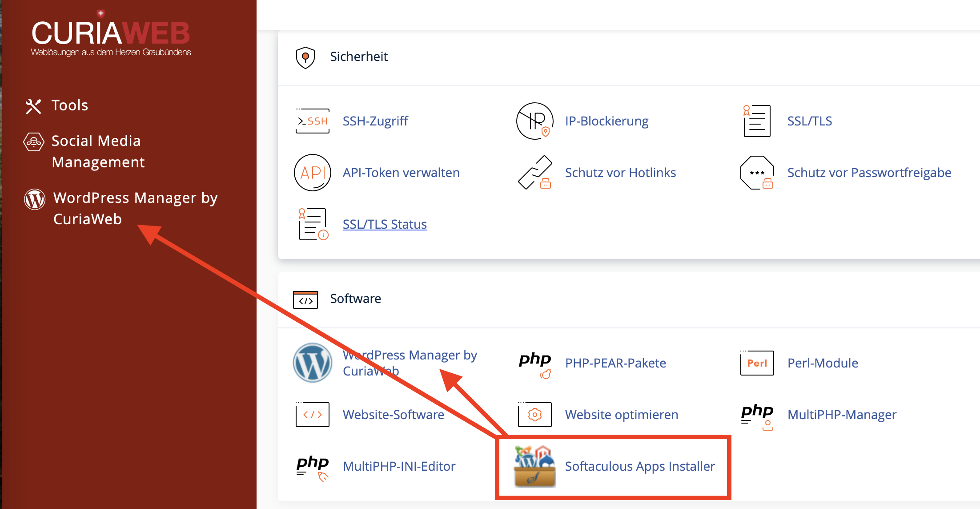Click the SSL/TLS Status icon
Viewport: 980px width, 509px height.
[x=313, y=224]
